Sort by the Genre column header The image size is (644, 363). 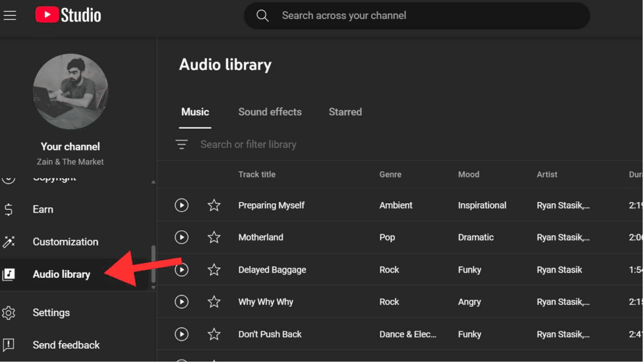[390, 174]
